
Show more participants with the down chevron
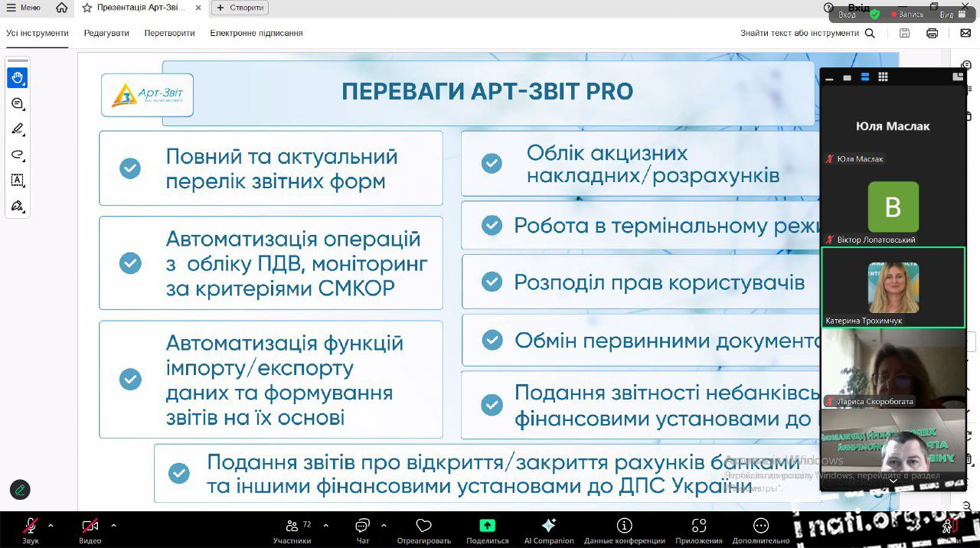893,480
